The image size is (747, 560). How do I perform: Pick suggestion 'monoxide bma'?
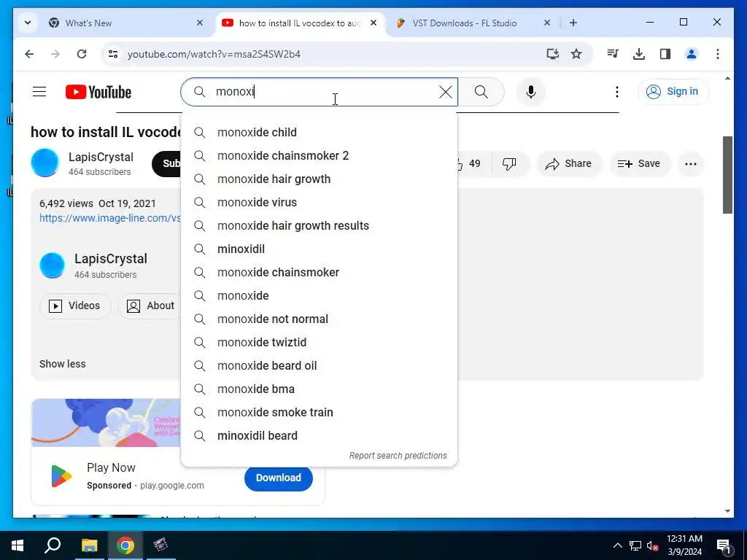click(x=320, y=389)
